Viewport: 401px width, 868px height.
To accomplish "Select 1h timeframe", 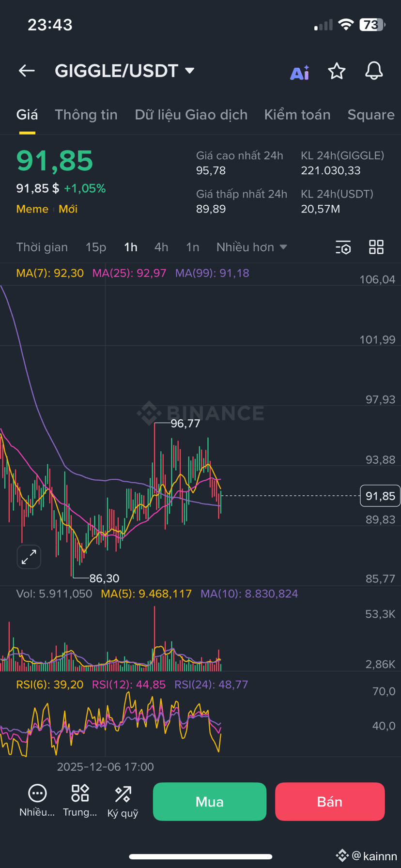I will pyautogui.click(x=131, y=247).
